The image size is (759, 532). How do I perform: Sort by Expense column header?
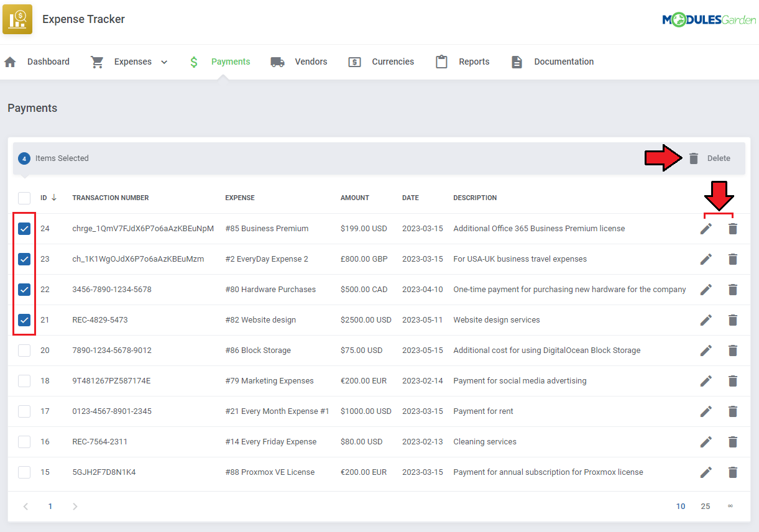240,198
